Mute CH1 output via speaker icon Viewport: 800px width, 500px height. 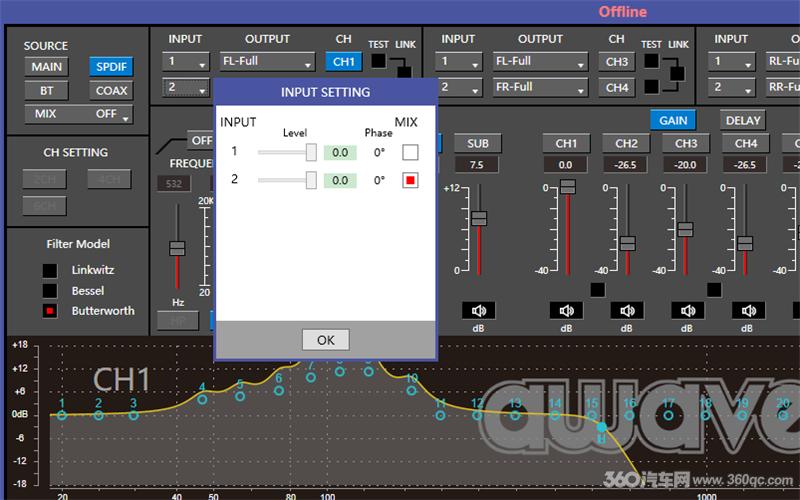click(566, 310)
